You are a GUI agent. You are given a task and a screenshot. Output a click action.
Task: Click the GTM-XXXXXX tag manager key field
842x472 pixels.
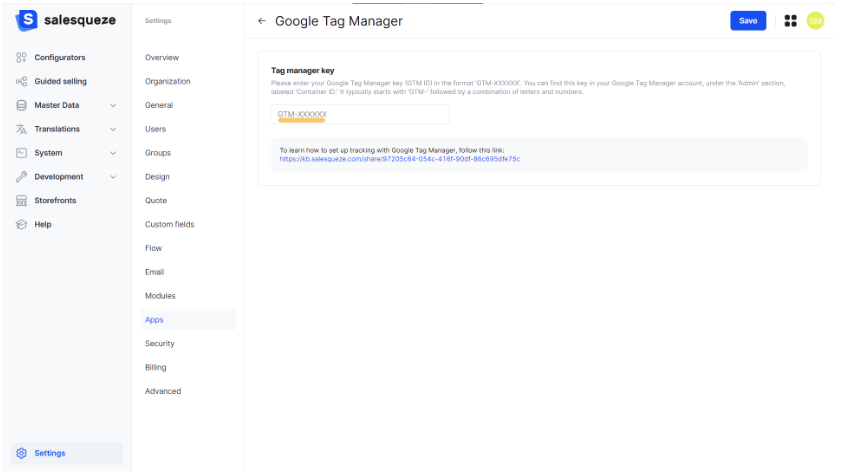tap(360, 114)
